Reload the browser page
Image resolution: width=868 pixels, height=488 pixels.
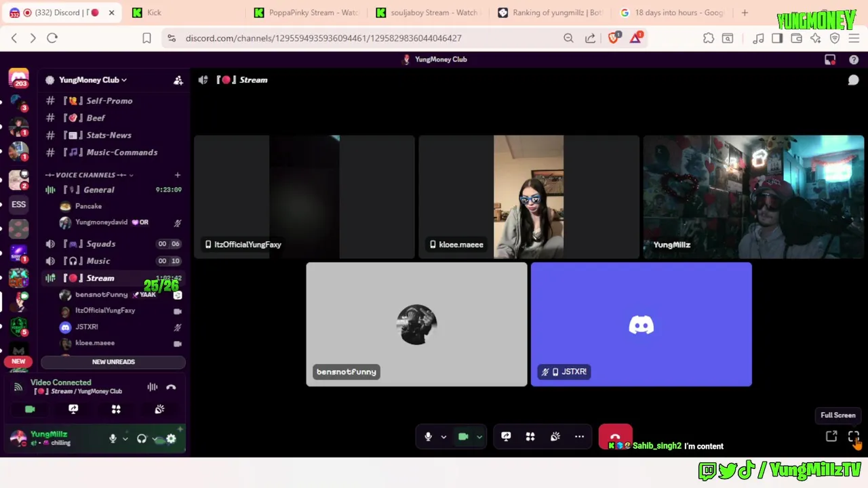pos(52,38)
